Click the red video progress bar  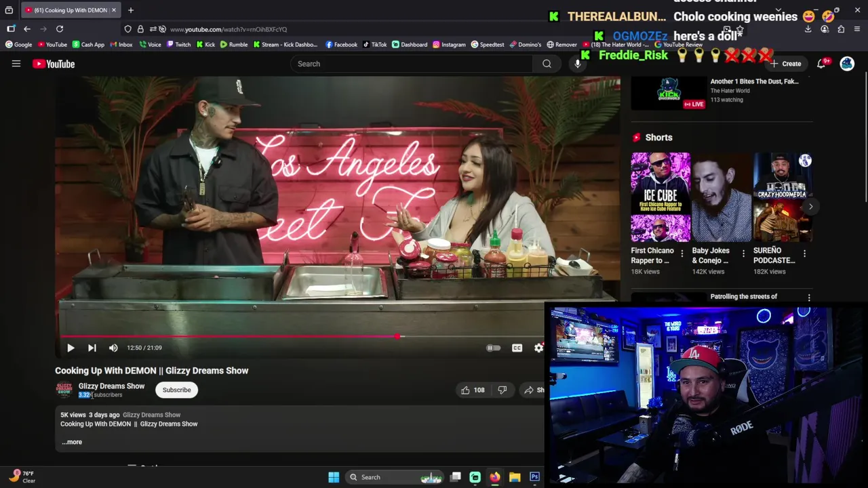coord(231,336)
